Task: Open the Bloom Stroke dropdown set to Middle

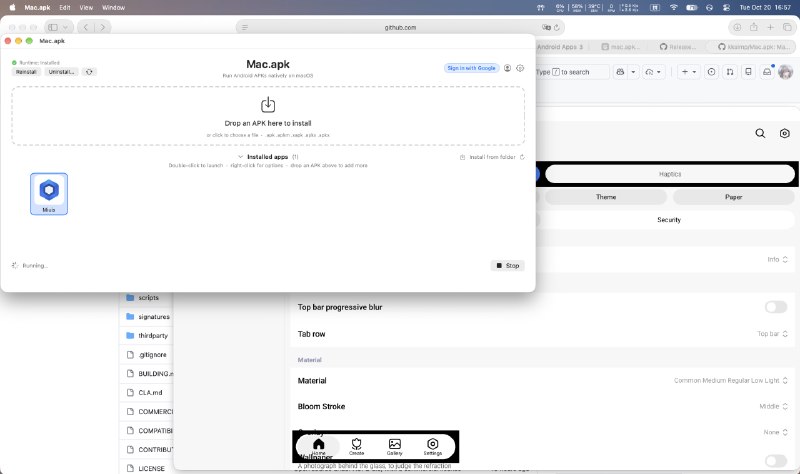Action: pyautogui.click(x=773, y=406)
